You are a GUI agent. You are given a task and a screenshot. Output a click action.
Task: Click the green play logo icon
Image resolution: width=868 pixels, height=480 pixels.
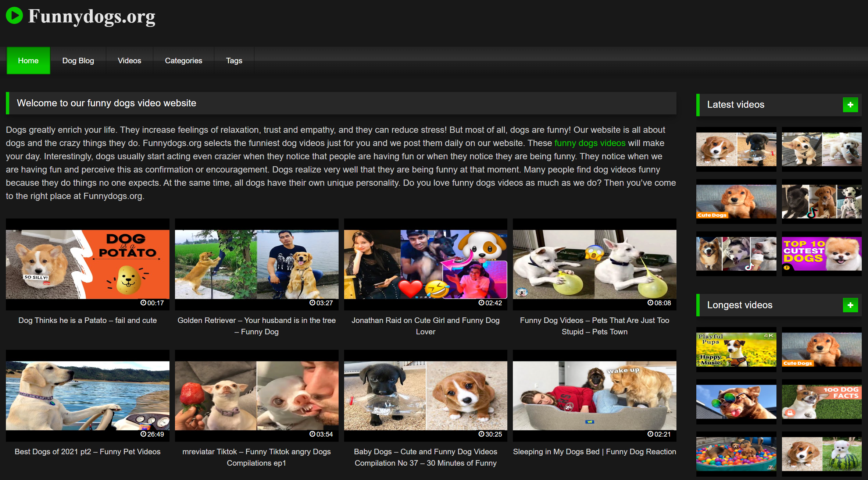(14, 15)
